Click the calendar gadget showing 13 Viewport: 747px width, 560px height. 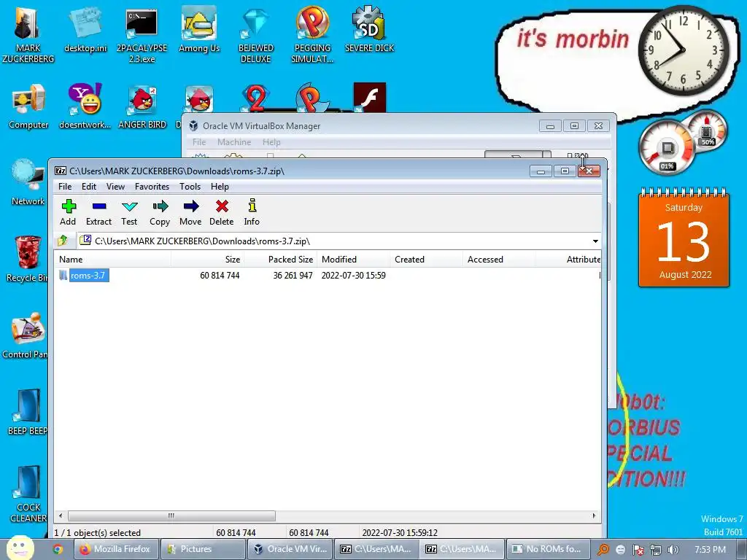[684, 238]
